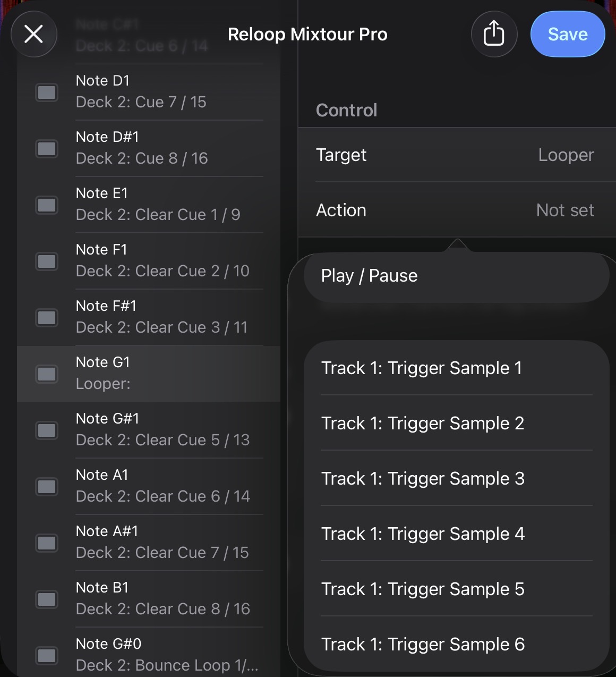
Task: Choose Track 1: Trigger Sample 1
Action: click(456, 368)
